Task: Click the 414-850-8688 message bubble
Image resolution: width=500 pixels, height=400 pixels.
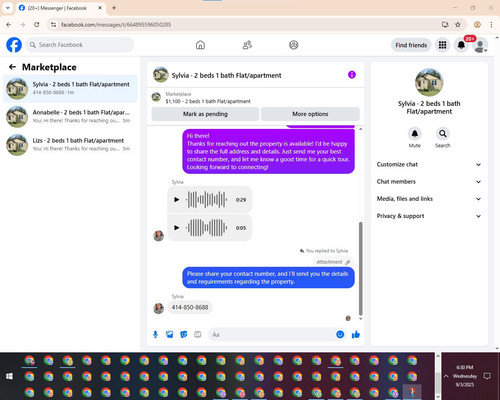Action: click(190, 307)
